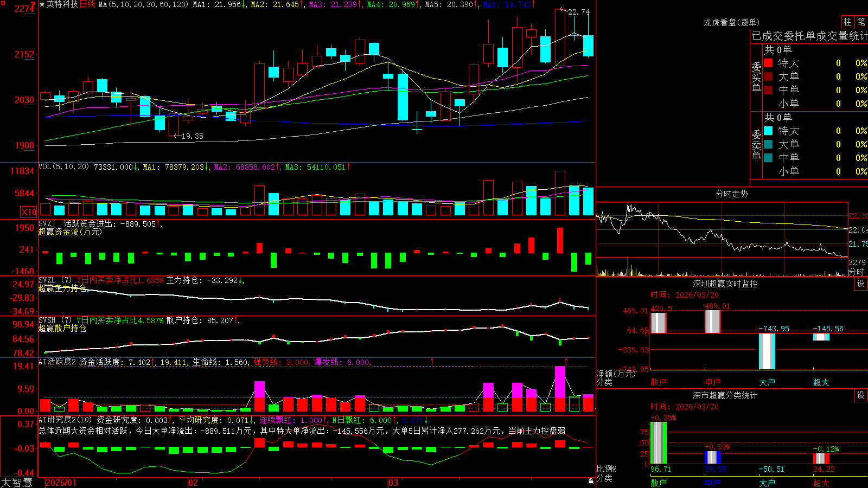
Task: Click the red 特大 buy-order legend square
Action: pyautogui.click(x=768, y=63)
